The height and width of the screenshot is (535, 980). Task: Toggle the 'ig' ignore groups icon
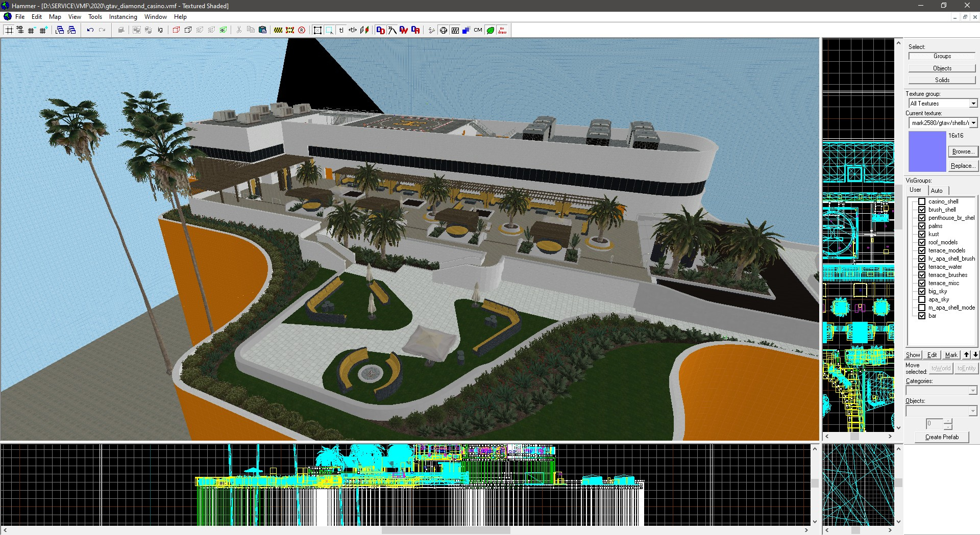tap(160, 30)
